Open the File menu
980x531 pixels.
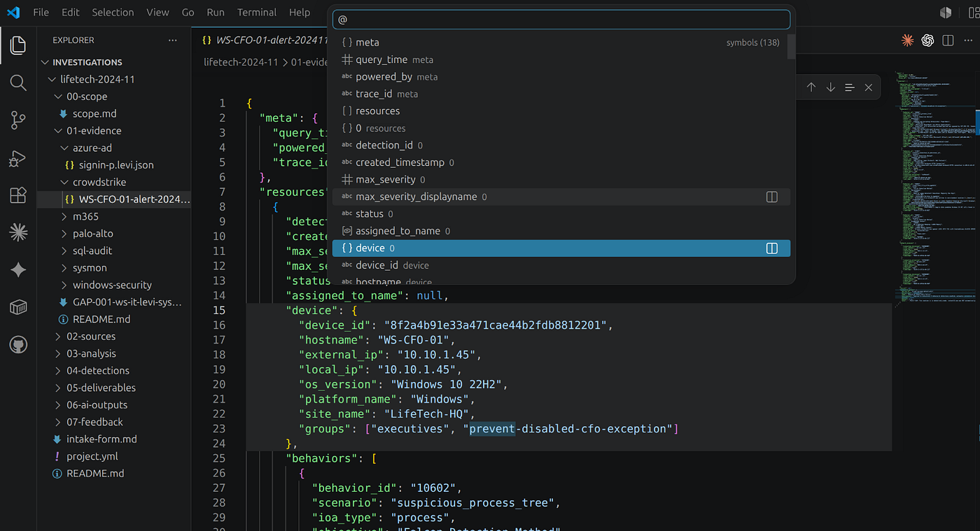coord(41,13)
